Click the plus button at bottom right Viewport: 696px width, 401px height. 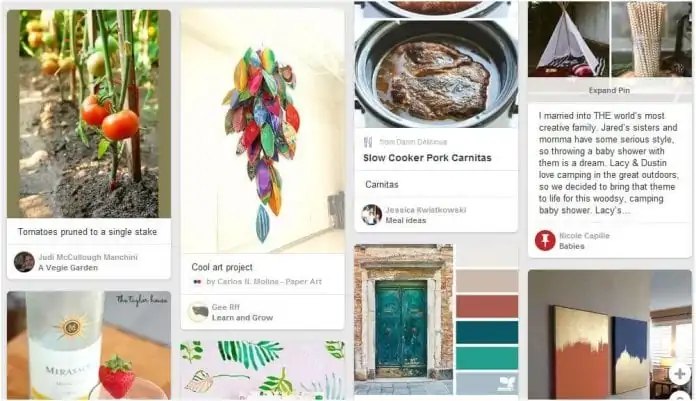tap(680, 374)
